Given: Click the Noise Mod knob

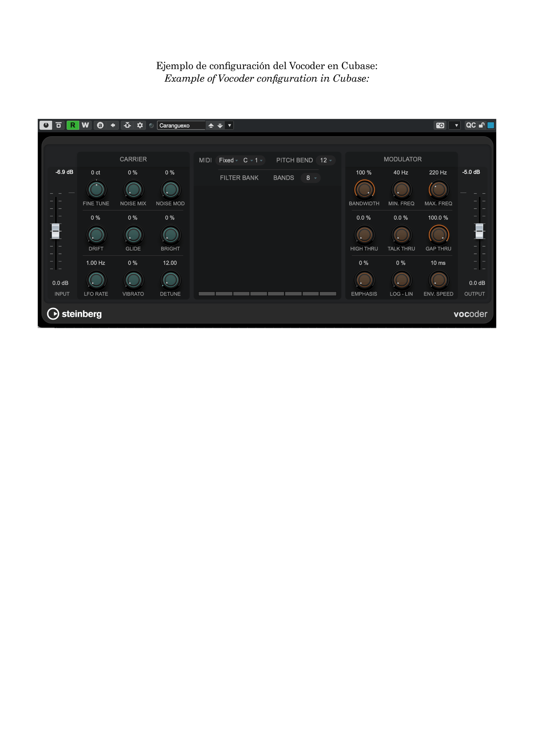Looking at the screenshot, I should [171, 189].
